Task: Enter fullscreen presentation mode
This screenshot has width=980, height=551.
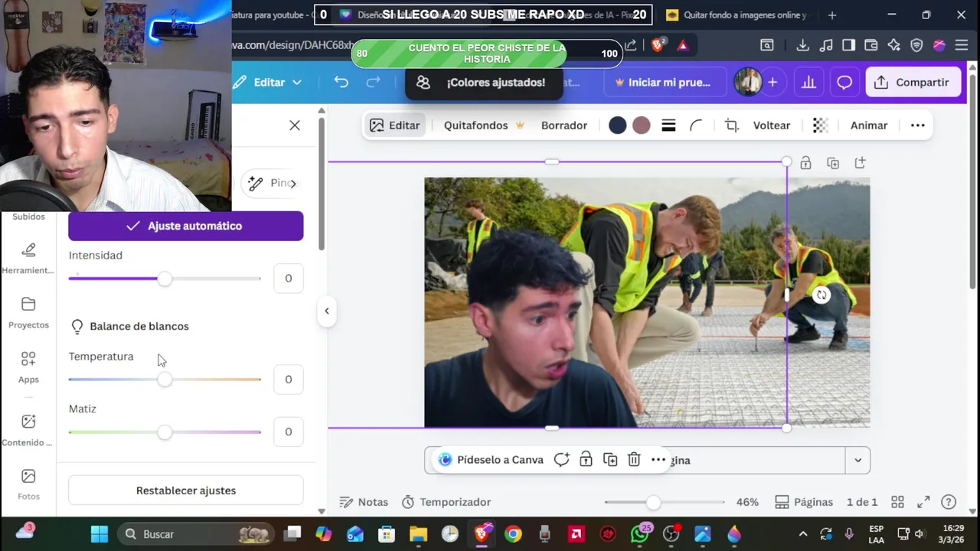Action: click(923, 502)
